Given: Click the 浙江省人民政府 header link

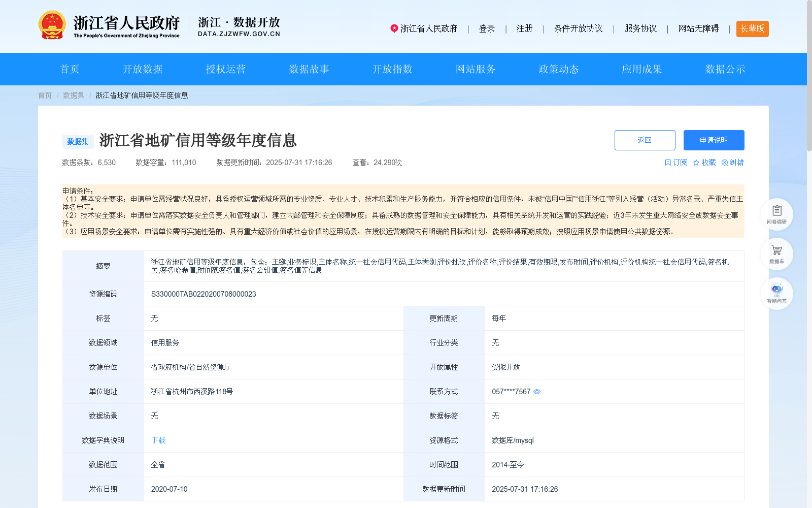Looking at the screenshot, I should tap(429, 28).
